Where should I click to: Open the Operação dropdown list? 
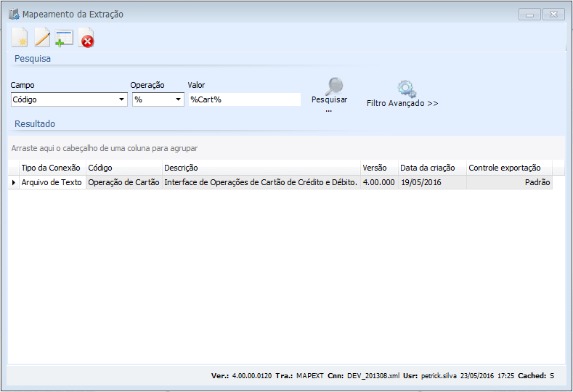click(x=178, y=99)
